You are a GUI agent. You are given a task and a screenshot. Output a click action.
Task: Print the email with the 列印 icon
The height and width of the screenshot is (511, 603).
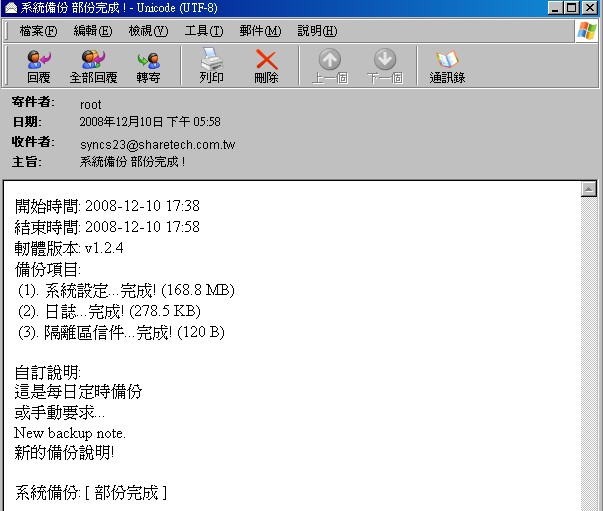pos(211,66)
